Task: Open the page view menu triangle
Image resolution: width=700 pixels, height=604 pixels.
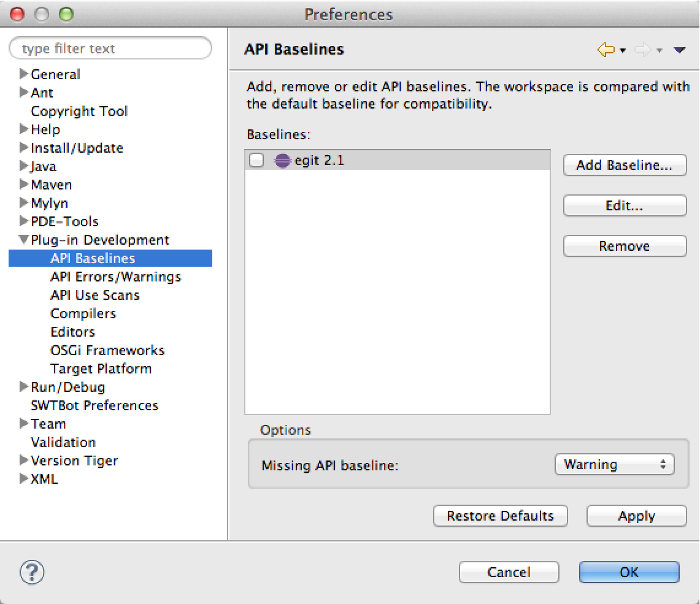Action: coord(679,50)
